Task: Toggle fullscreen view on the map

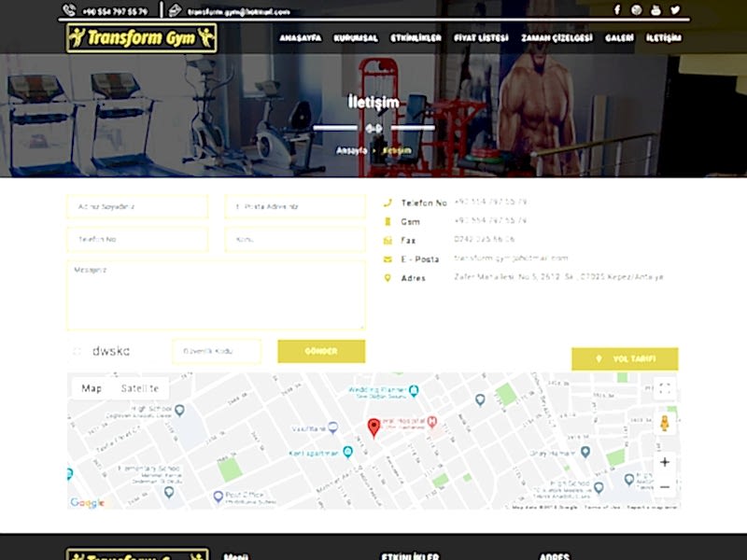Action: click(x=664, y=389)
